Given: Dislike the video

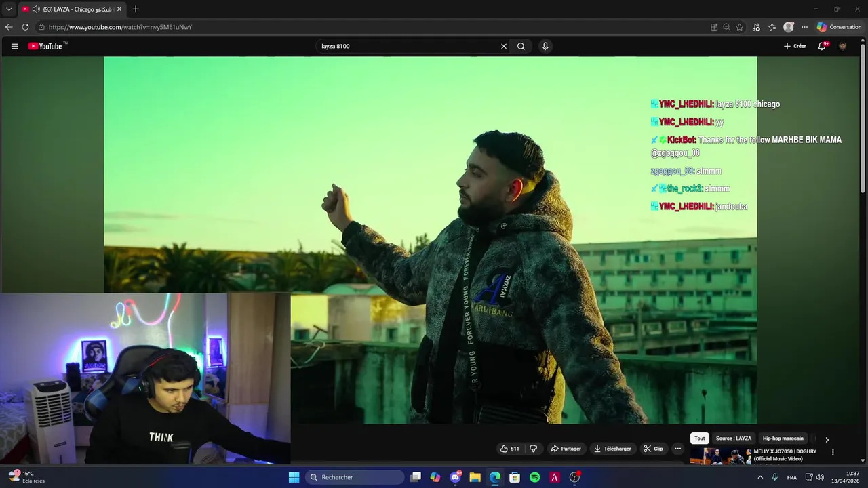Looking at the screenshot, I should click(x=533, y=449).
